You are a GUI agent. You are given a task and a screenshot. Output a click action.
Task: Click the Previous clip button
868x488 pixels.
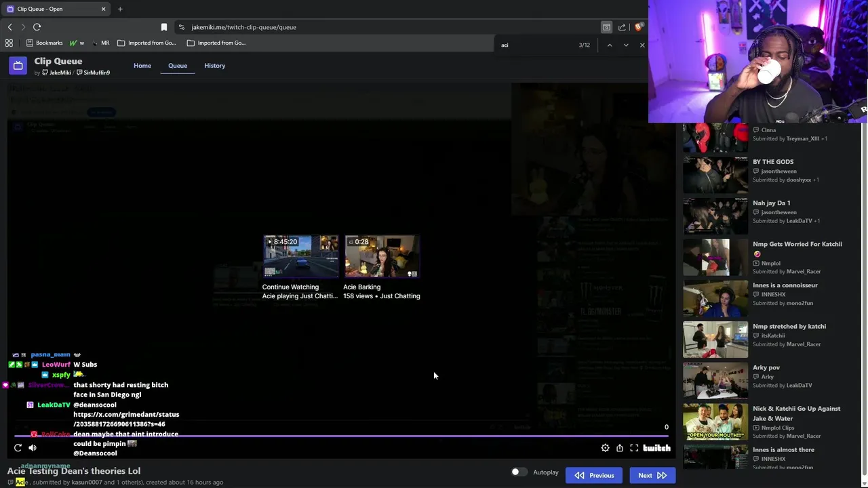point(595,475)
